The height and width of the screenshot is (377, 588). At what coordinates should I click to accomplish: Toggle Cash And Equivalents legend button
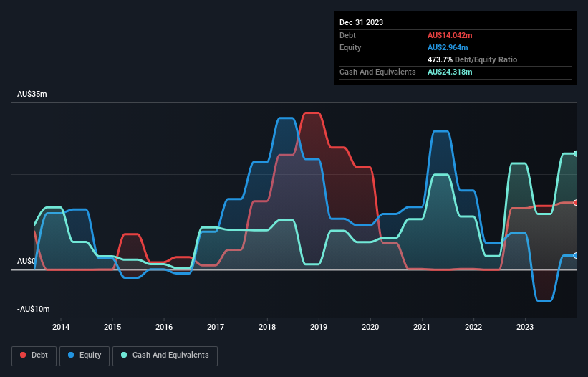(165, 355)
